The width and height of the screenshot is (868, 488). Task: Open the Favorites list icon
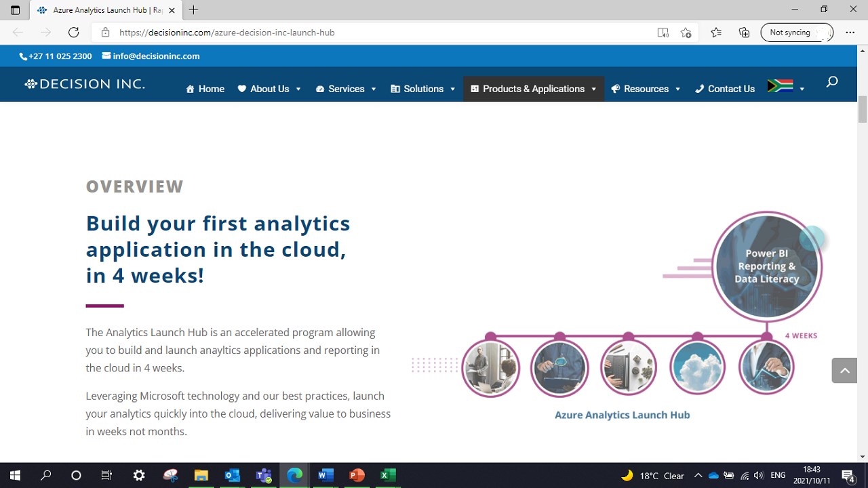[x=716, y=33]
